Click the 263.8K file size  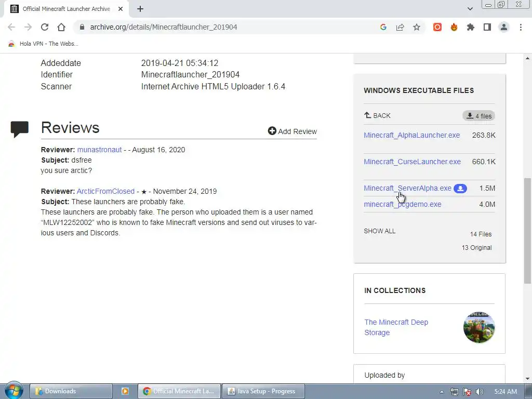point(484,135)
